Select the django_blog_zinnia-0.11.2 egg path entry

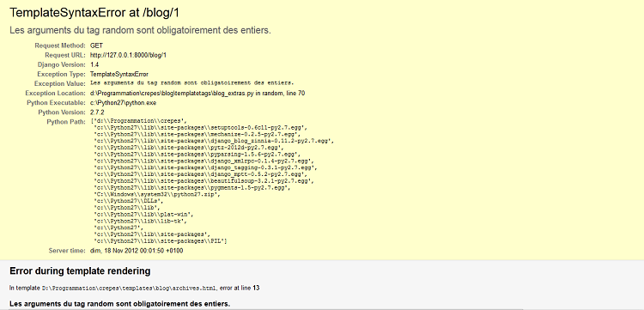click(214, 141)
